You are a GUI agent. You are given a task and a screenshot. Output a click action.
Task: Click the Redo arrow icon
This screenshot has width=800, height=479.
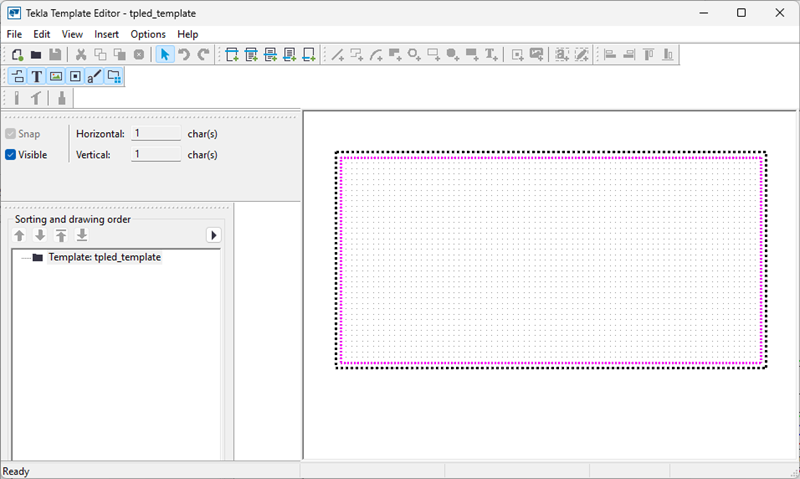coord(203,54)
